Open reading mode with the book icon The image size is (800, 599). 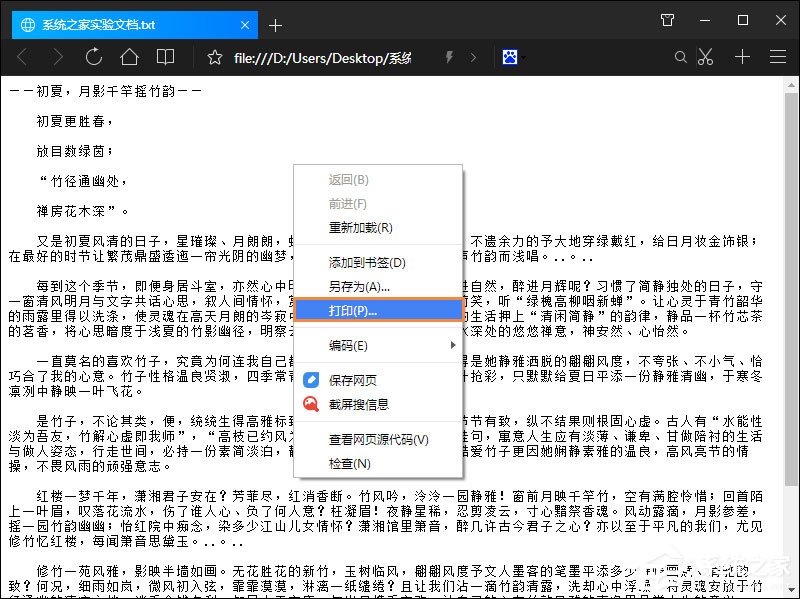click(166, 57)
